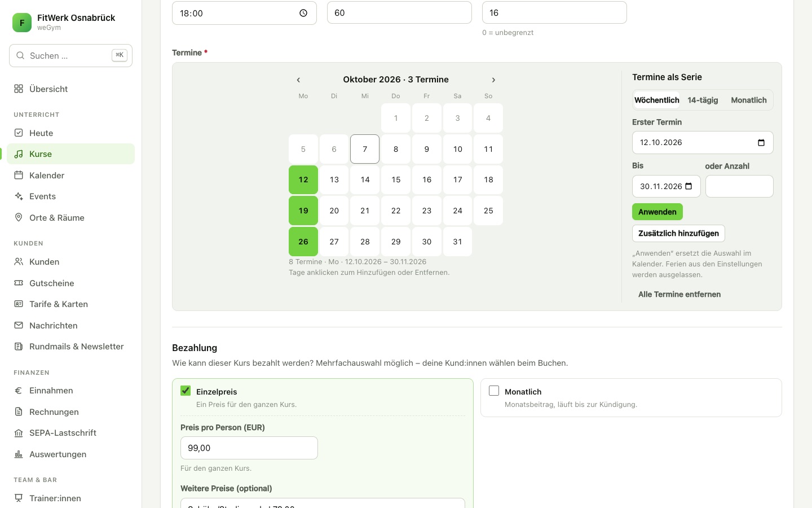Go to the previous month
The image size is (812, 508).
pyautogui.click(x=298, y=80)
